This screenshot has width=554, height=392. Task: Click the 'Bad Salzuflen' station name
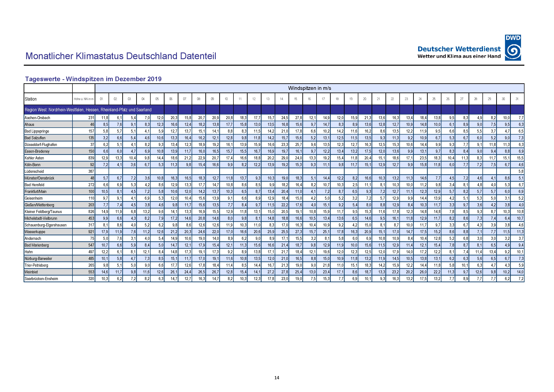35,138
